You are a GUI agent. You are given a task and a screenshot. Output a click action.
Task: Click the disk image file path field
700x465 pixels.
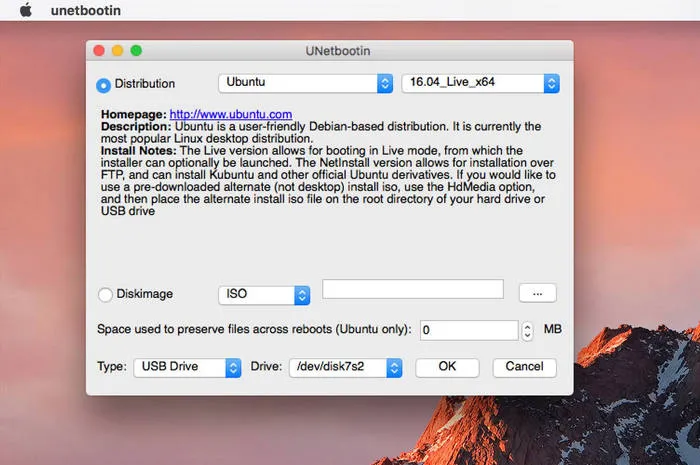(412, 289)
